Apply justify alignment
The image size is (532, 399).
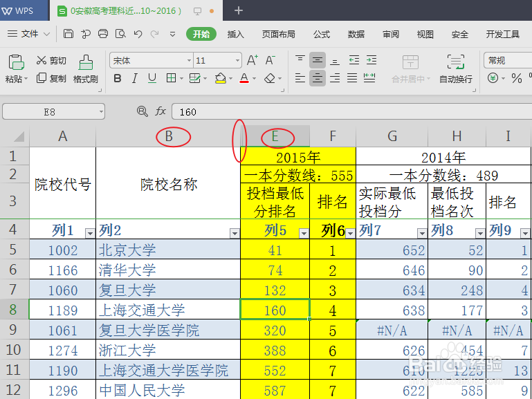[x=352, y=78]
